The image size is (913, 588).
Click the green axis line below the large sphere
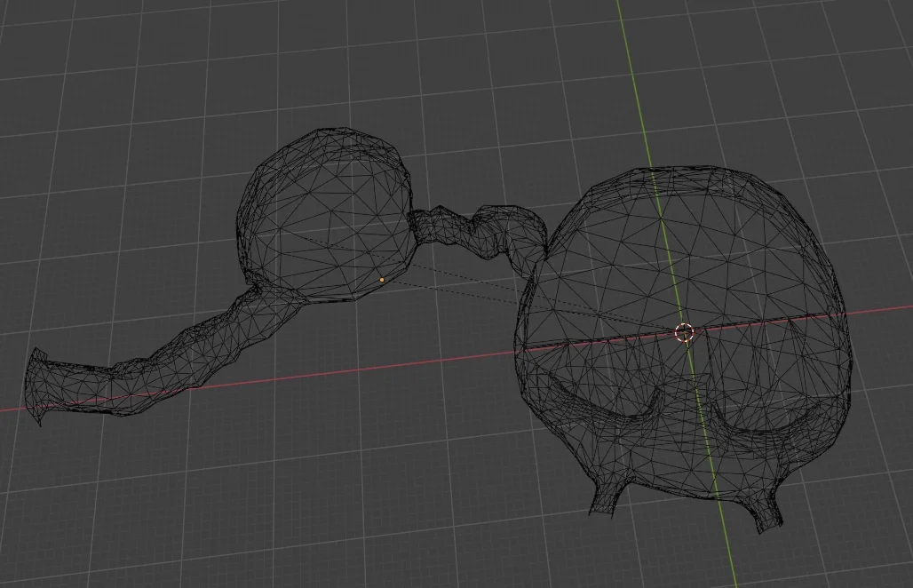click(x=730, y=551)
